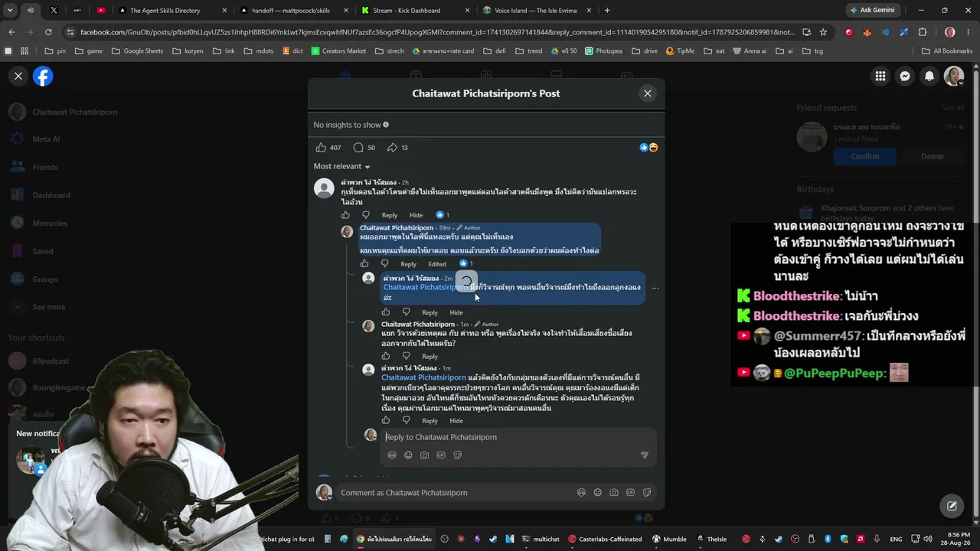Send the reply with the arrow icon
The width and height of the screenshot is (980, 551).
point(644,455)
